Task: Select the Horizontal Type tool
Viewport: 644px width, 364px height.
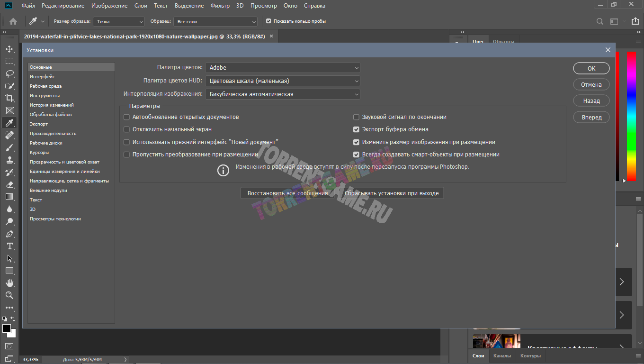Action: pos(9,246)
